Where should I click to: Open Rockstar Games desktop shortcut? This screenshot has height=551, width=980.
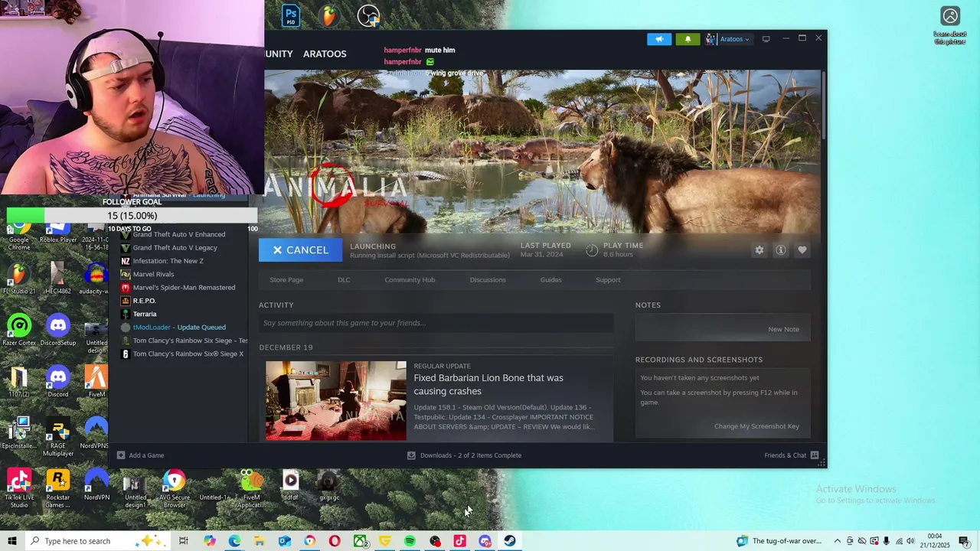(58, 487)
